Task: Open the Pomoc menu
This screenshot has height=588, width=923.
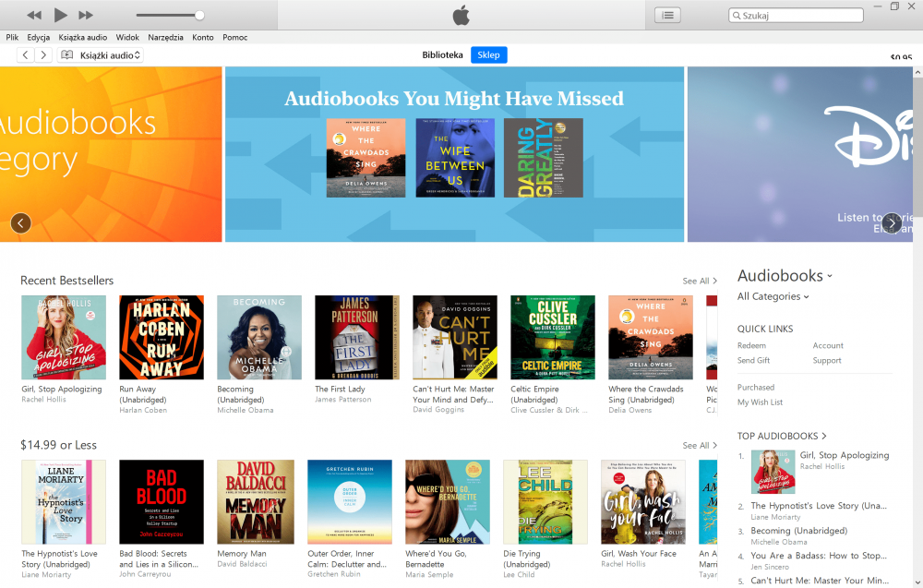Action: (234, 37)
